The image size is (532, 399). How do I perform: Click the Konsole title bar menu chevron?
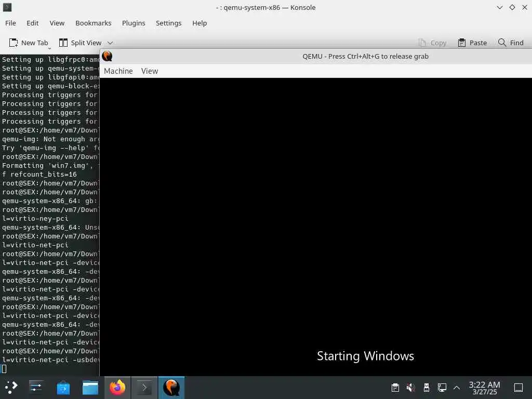tap(499, 7)
